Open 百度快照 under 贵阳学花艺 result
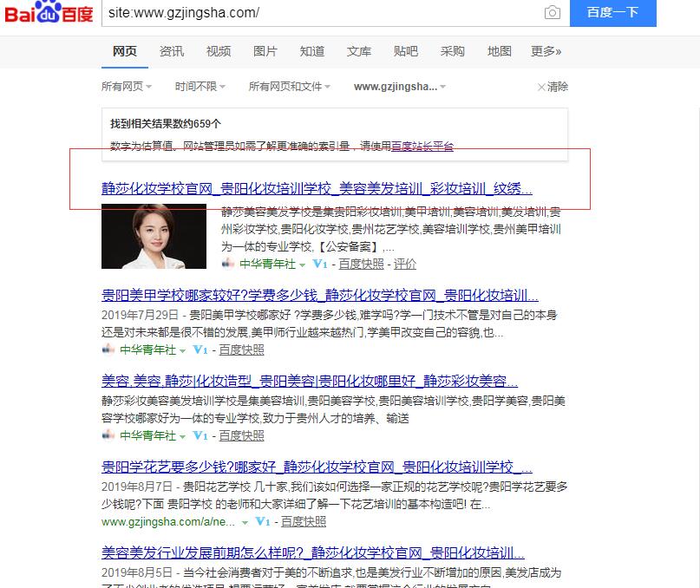The width and height of the screenshot is (700, 588). [303, 521]
